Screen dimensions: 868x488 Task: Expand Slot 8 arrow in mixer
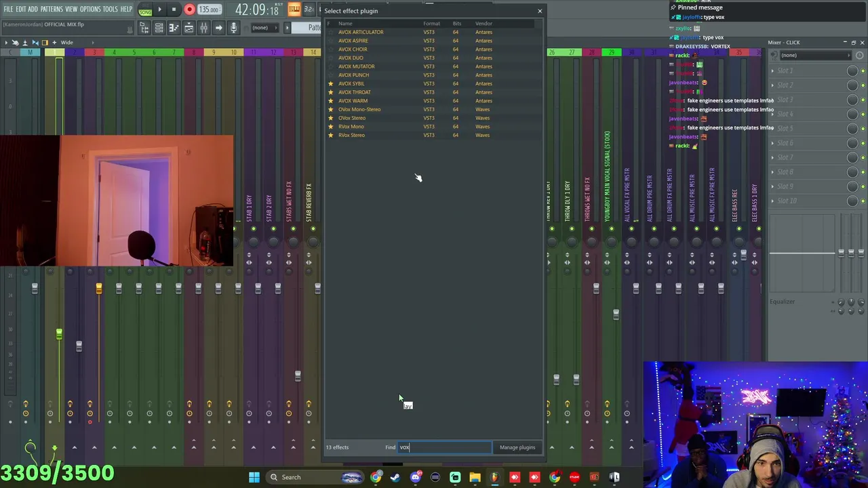pos(772,171)
